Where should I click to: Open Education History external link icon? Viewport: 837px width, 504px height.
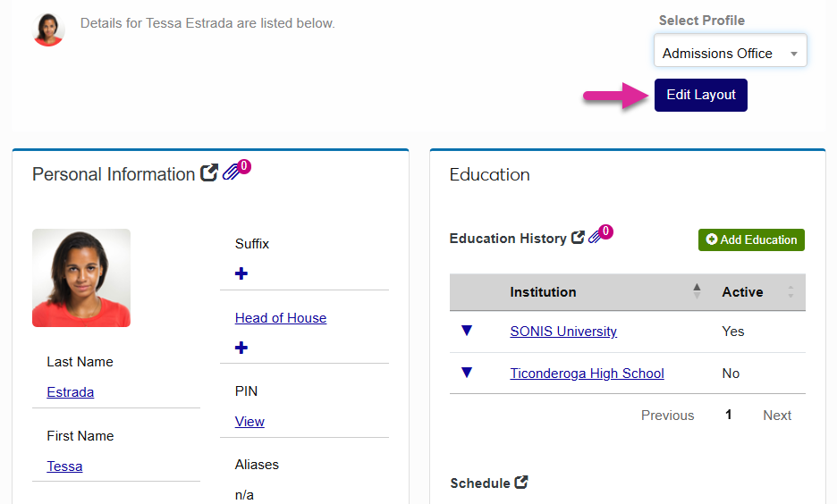(x=578, y=238)
